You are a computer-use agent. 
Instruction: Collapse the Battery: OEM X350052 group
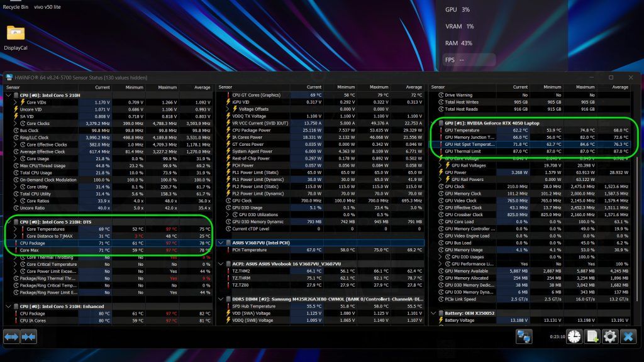click(433, 313)
